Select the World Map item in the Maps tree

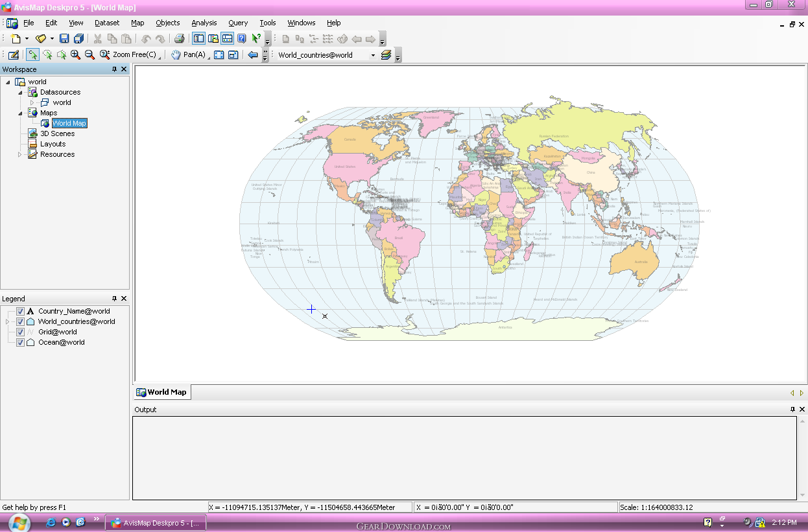tap(69, 123)
